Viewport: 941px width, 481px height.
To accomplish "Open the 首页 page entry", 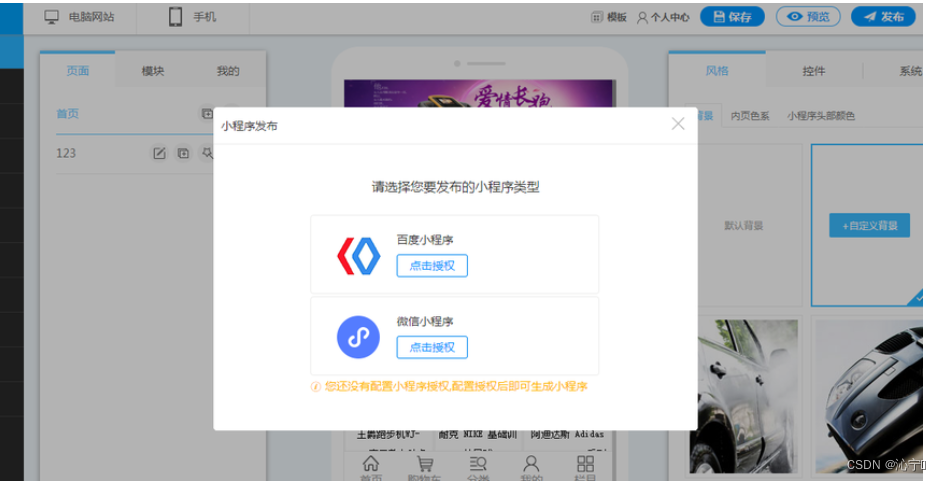I will (68, 113).
